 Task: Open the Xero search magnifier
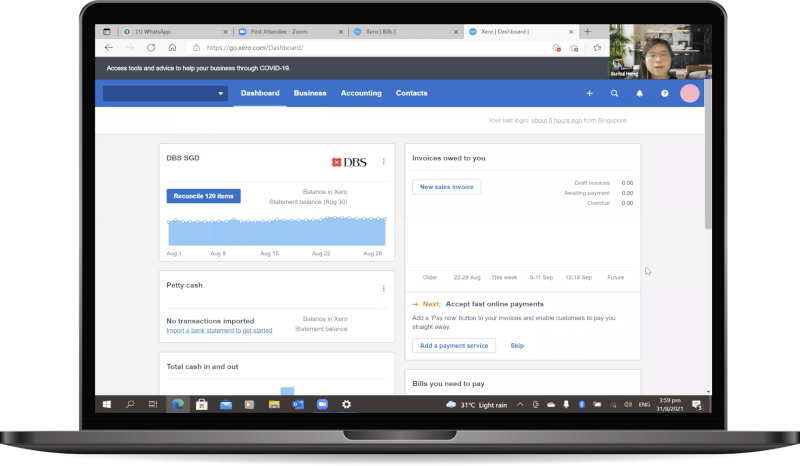[614, 93]
